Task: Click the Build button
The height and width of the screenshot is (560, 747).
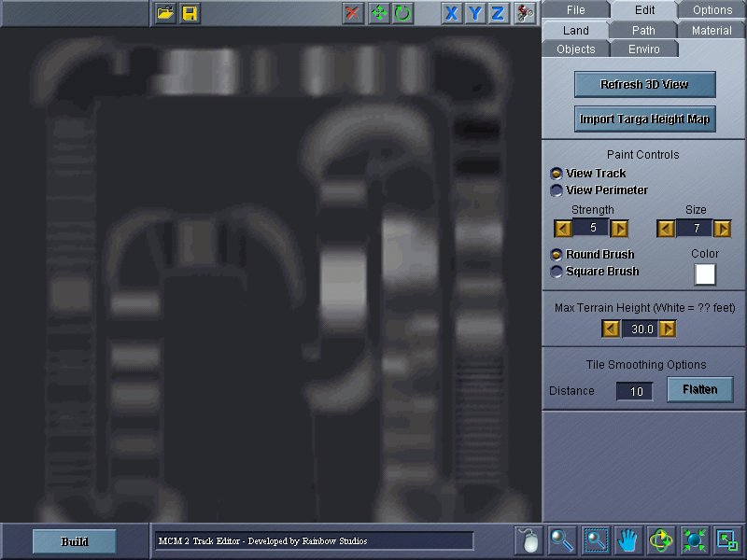Action: tap(75, 541)
